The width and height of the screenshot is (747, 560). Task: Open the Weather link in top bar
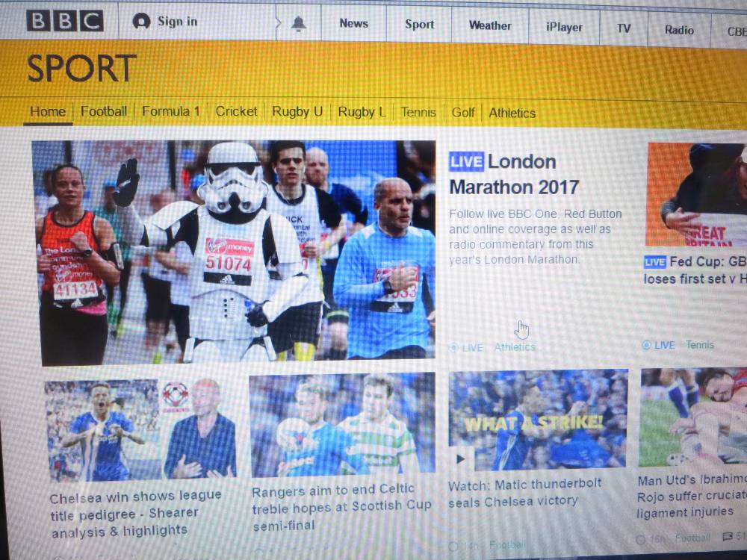489,25
